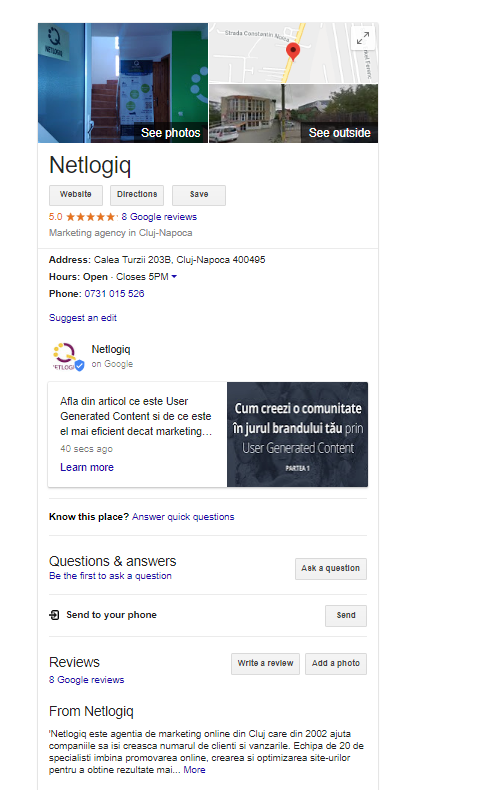Click Answer quick questions link

click(183, 517)
